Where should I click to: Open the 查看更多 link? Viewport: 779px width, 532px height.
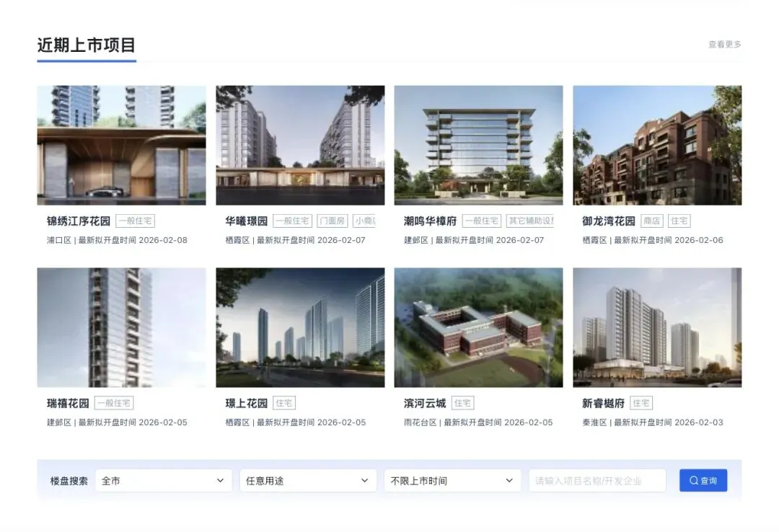(725, 44)
